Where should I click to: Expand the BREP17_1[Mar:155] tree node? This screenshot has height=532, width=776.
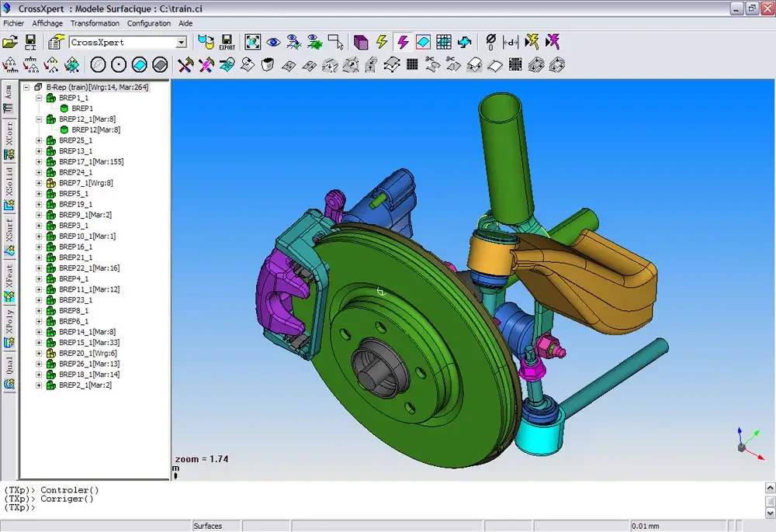pyautogui.click(x=39, y=161)
